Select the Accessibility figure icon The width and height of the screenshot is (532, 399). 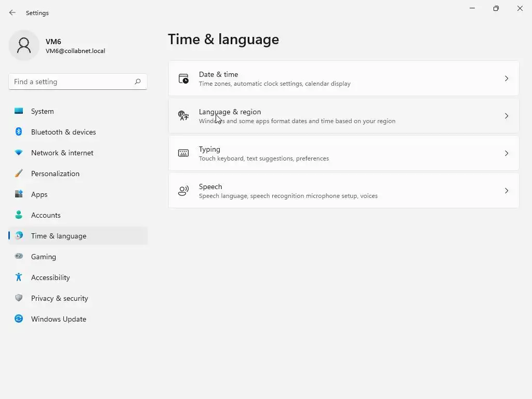coord(19,277)
